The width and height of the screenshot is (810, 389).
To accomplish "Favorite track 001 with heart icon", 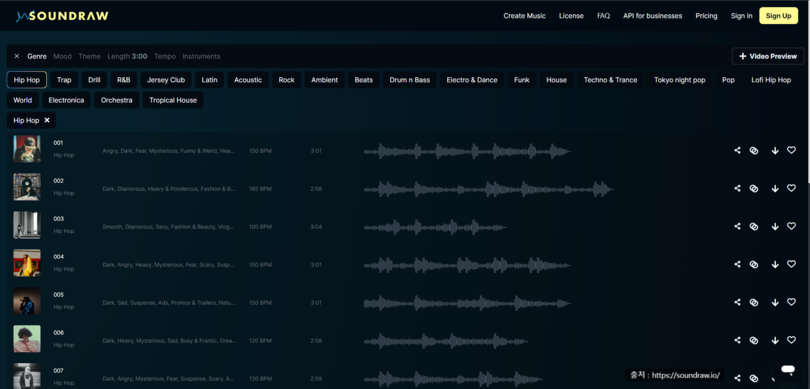I will 791,150.
